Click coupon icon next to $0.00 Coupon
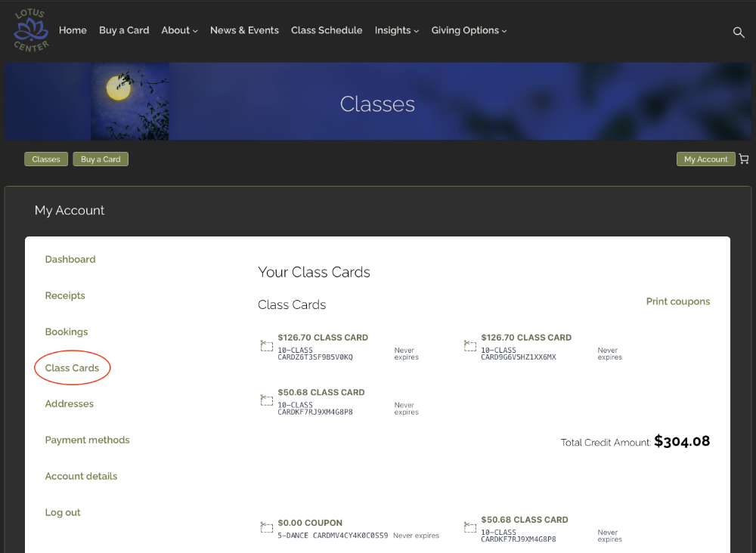 pos(267,527)
